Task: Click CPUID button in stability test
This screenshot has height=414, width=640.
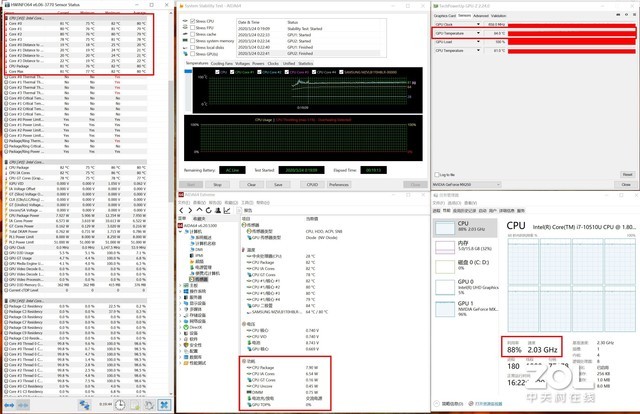Action: coord(312,185)
